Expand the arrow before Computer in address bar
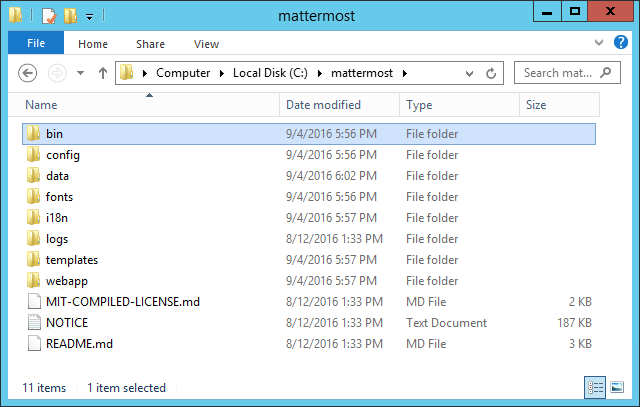 click(144, 73)
